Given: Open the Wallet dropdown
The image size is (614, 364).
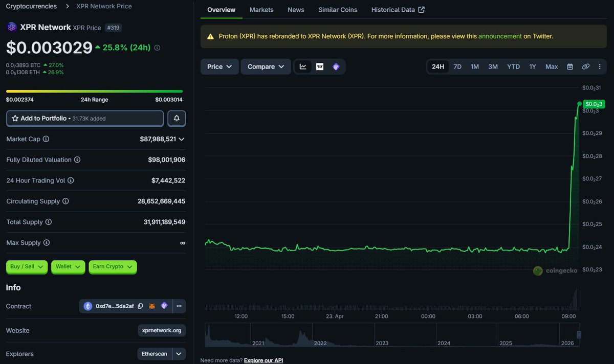Looking at the screenshot, I should (x=68, y=266).
